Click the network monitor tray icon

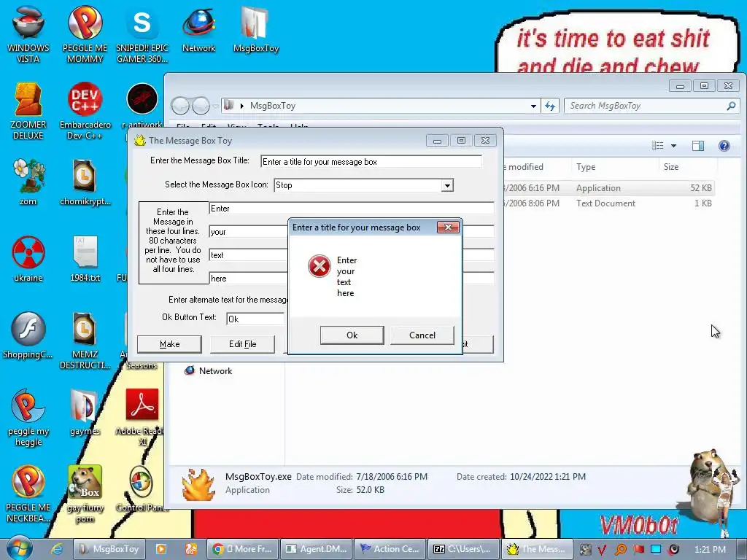[x=656, y=550]
